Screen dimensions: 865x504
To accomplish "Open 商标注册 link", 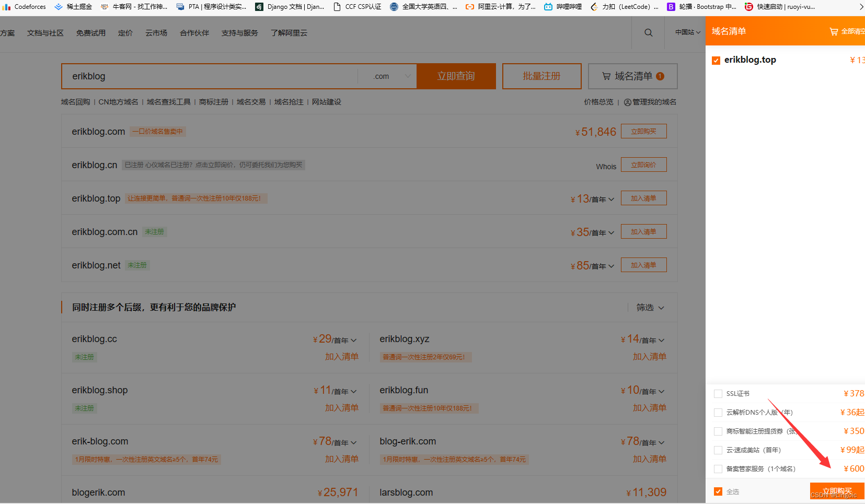I will (214, 102).
